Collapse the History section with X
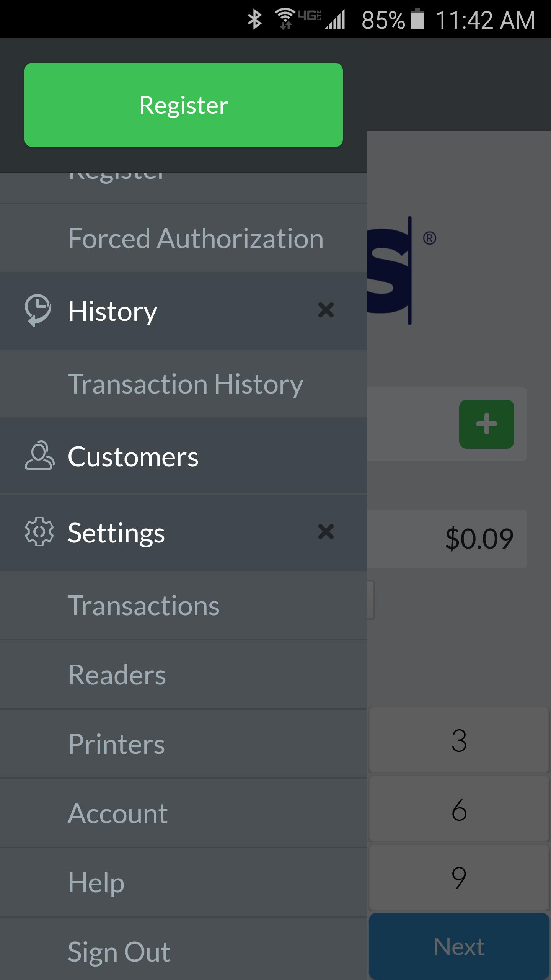The width and height of the screenshot is (551, 980). pos(326,310)
